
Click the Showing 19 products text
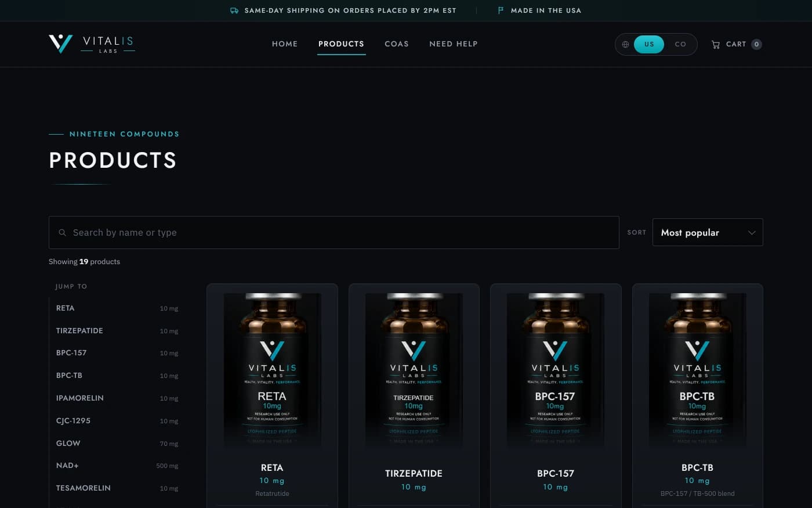click(84, 262)
